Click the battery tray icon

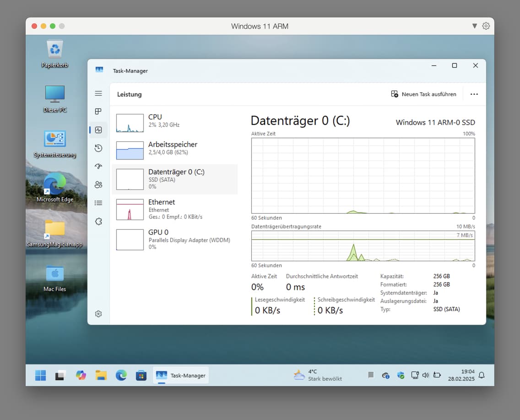click(x=437, y=375)
